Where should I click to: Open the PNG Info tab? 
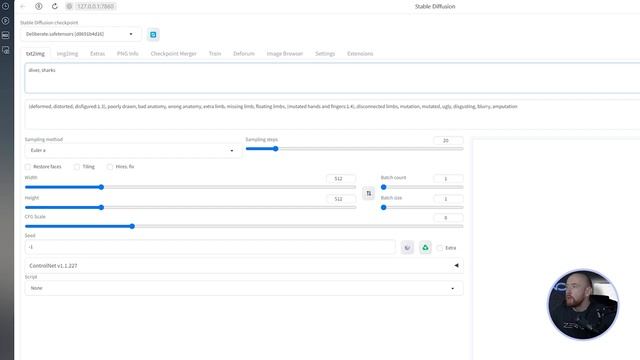[x=128, y=53]
